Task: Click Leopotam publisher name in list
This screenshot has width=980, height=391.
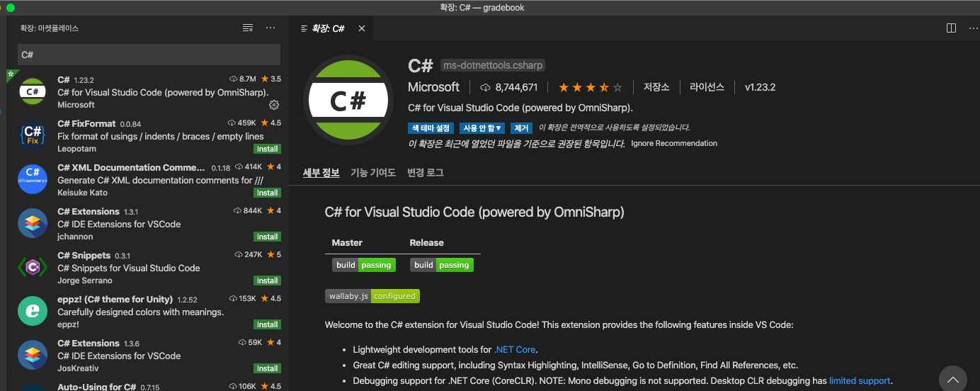Action: coord(76,149)
